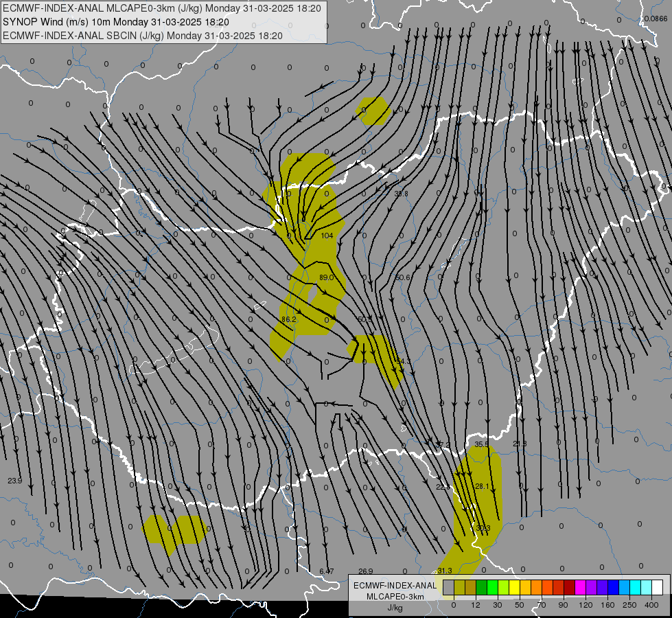Click the '400' tick label in the legend
The width and height of the screenshot is (672, 618).
[x=651, y=605]
